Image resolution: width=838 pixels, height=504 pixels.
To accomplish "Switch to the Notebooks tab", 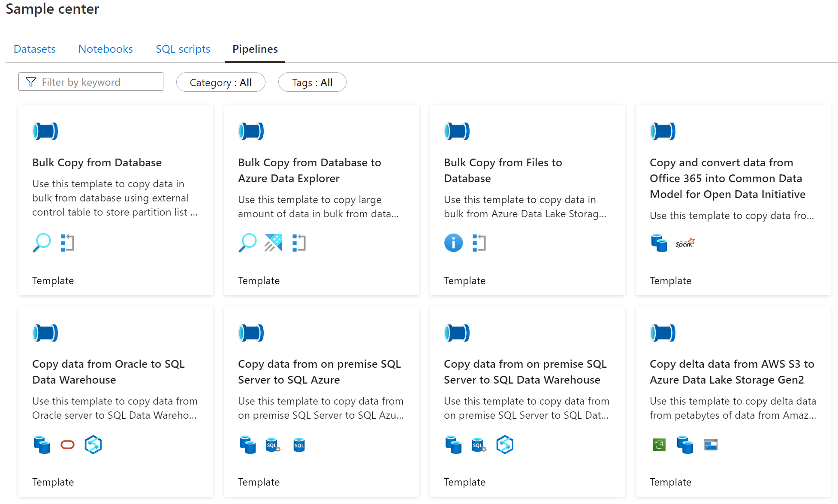I will click(106, 49).
